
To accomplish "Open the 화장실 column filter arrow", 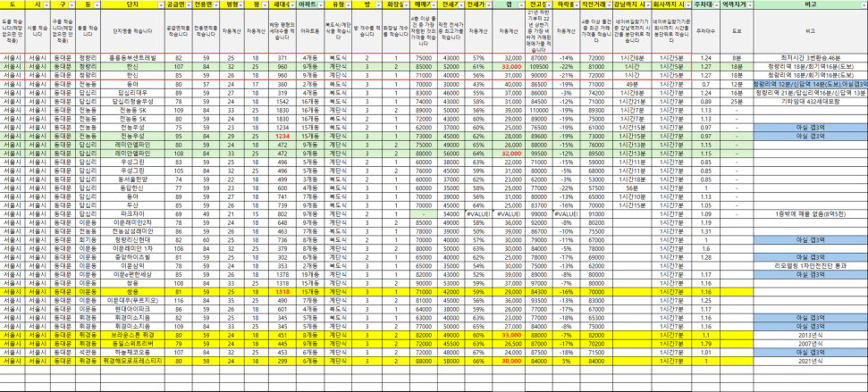I will 406,4.
